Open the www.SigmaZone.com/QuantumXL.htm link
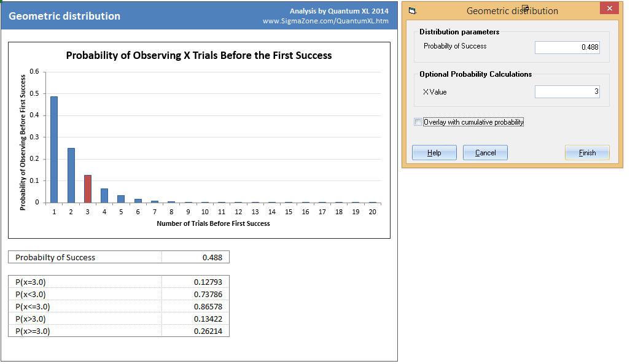Image resolution: width=630 pixels, height=364 pixels. point(325,21)
